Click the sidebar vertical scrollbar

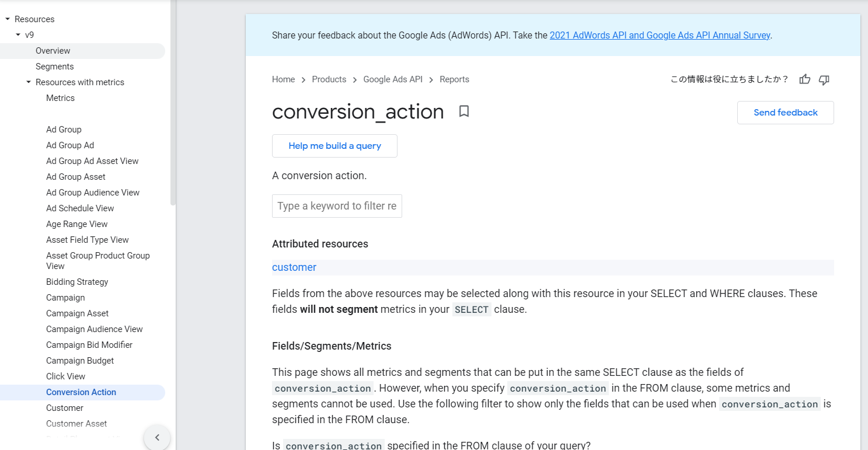[173, 102]
